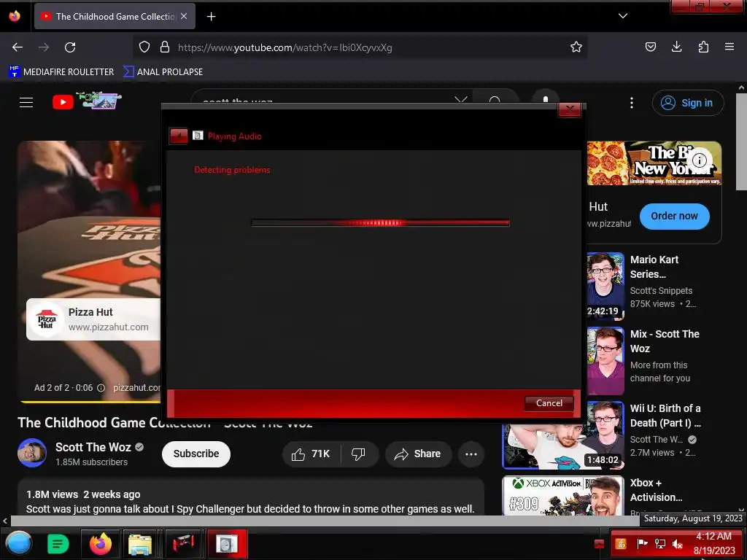Open Scott The Woz channel avatar
This screenshot has height=560, width=747.
pyautogui.click(x=32, y=453)
